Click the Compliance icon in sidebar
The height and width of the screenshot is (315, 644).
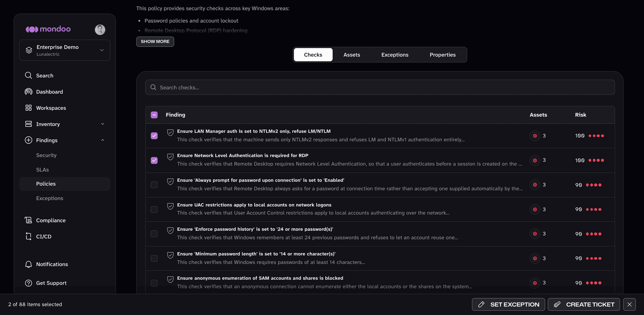coord(28,220)
